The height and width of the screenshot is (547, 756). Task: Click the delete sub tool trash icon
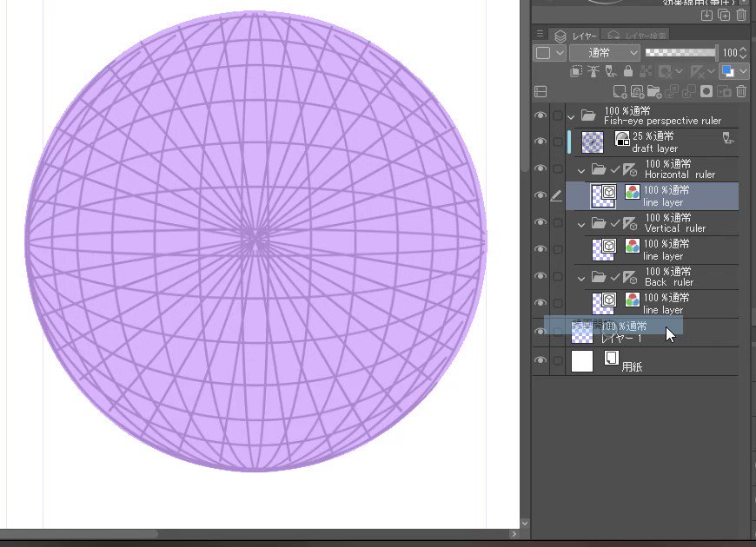pos(741,15)
